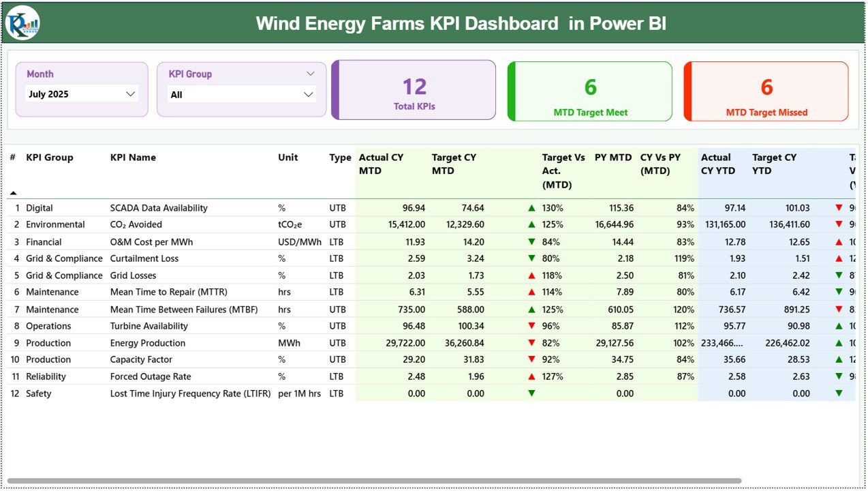Select the Total KPIs card

(x=414, y=90)
